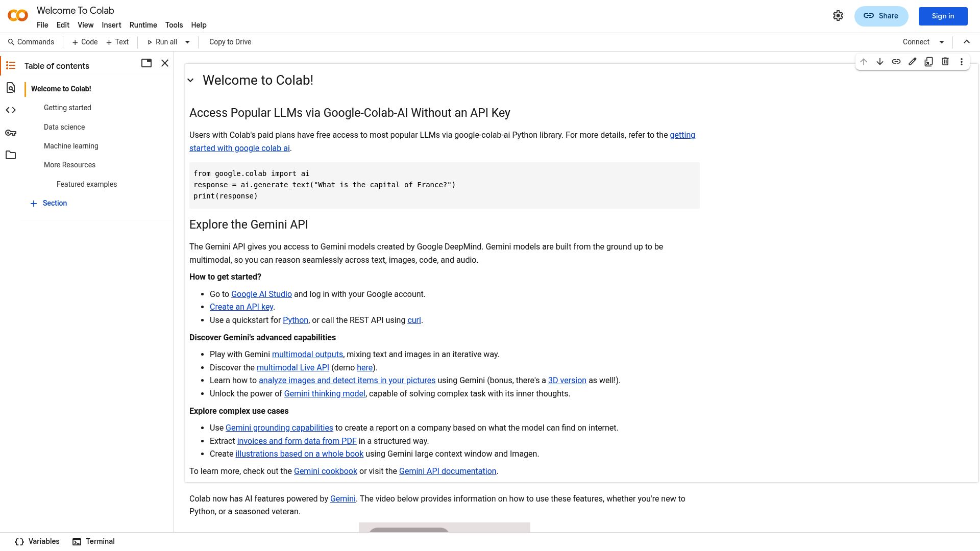
Task: Open the Variables panel
Action: (37, 541)
